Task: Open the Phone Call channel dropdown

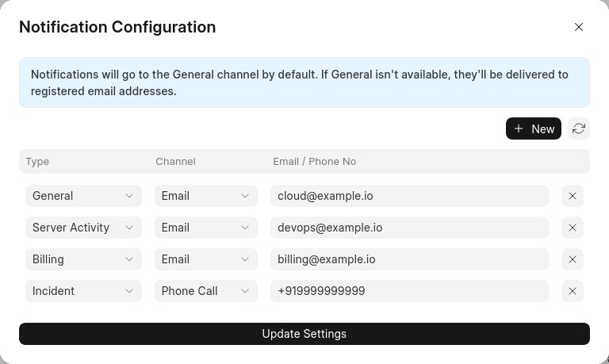Action: 206,291
